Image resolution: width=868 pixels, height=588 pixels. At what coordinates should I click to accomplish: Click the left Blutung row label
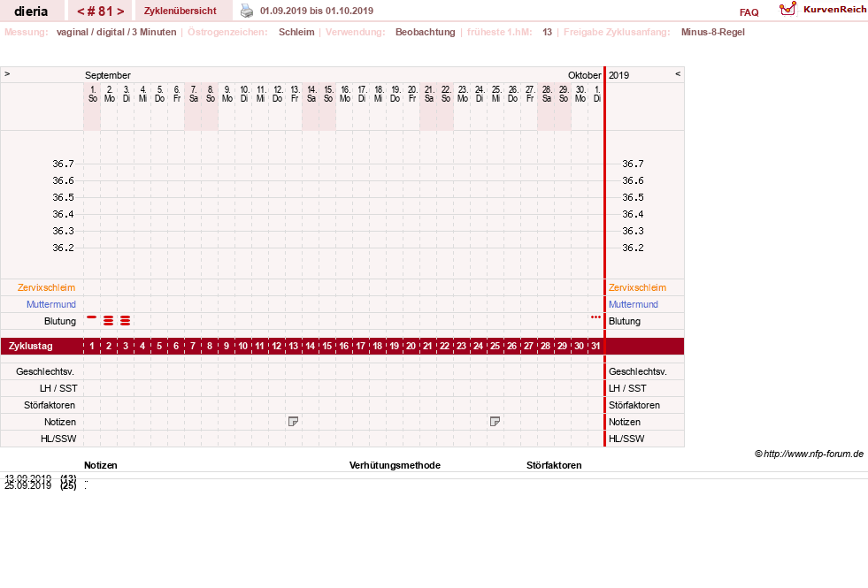coord(60,321)
